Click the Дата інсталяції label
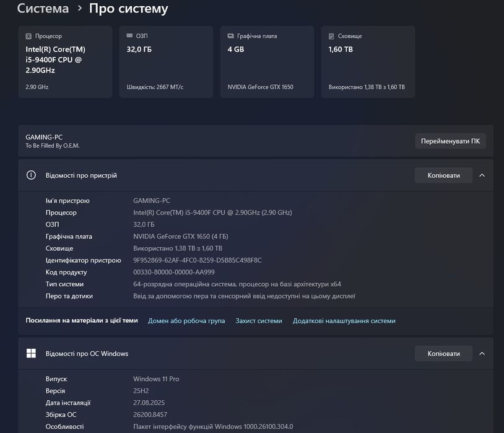504x433 pixels. pyautogui.click(x=68, y=403)
